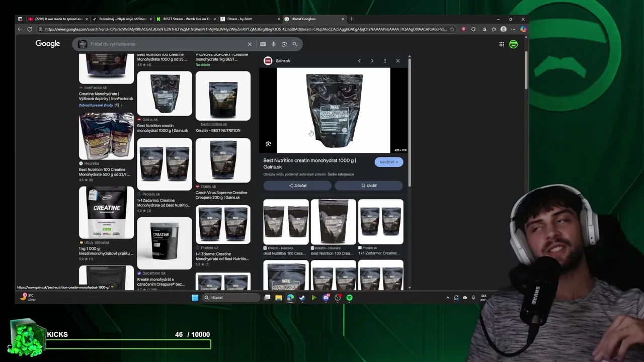Open OBS Studio from the taskbar
Image resolution: width=644 pixels, height=362 pixels.
click(338, 298)
